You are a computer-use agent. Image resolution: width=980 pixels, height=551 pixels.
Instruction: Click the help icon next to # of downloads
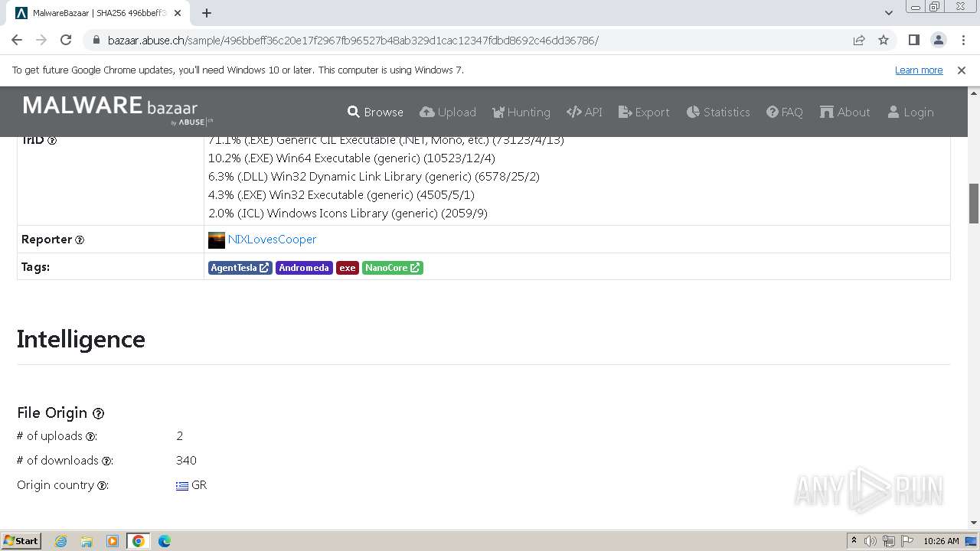[107, 461]
